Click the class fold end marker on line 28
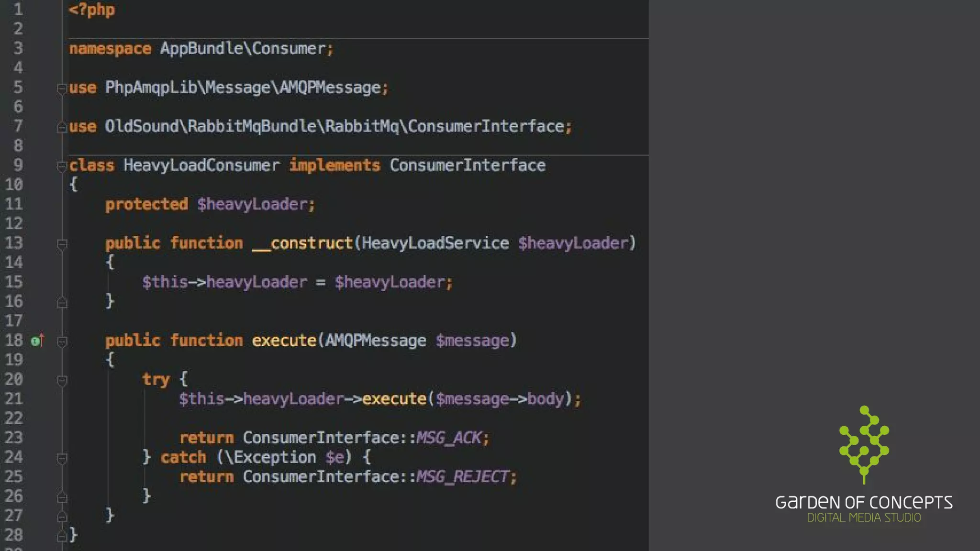The width and height of the screenshot is (980, 551). 62,536
